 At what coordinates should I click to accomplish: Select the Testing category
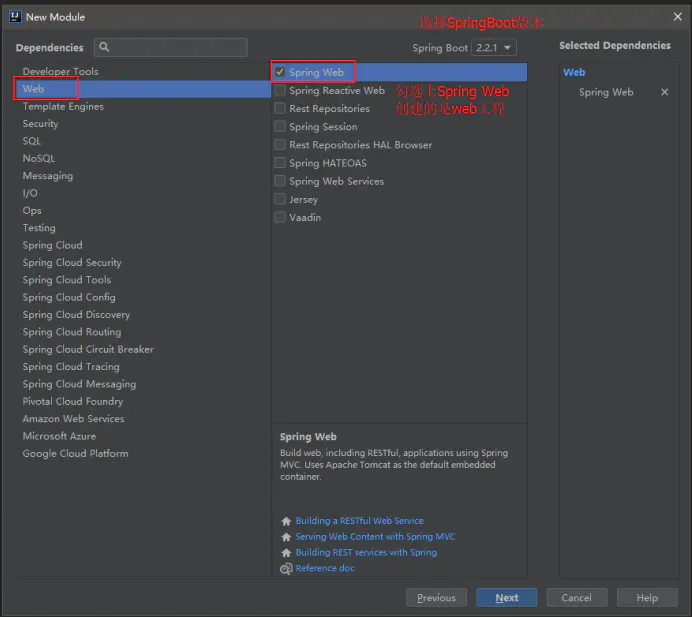click(39, 228)
